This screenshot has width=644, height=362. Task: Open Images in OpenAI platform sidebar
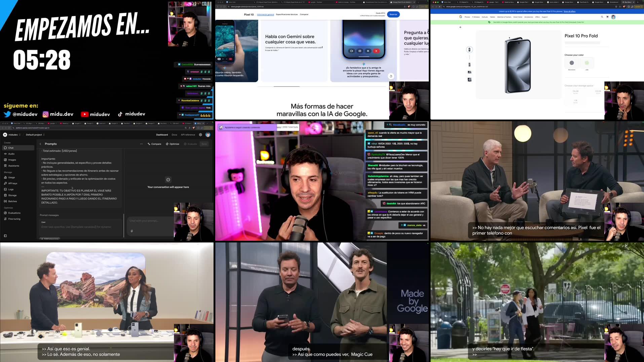point(18,160)
